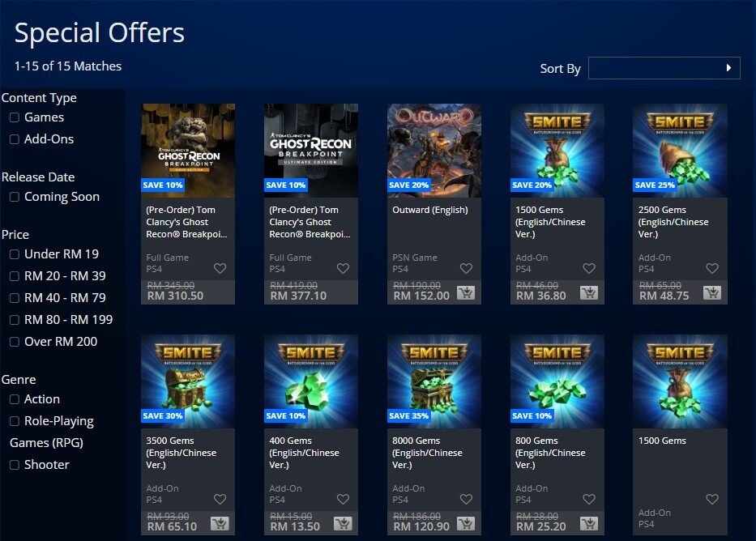
Task: Select Over RM 200 price filter
Action: (x=15, y=342)
